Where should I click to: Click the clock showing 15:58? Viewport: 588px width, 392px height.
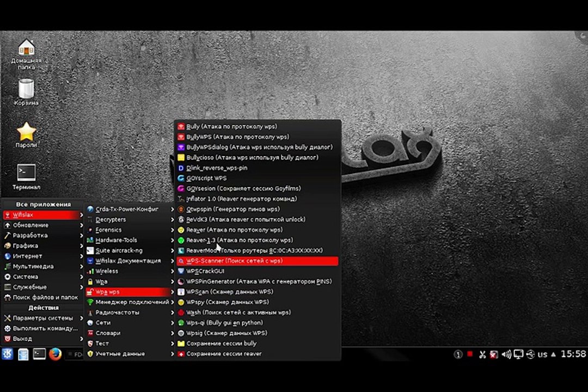point(573,354)
